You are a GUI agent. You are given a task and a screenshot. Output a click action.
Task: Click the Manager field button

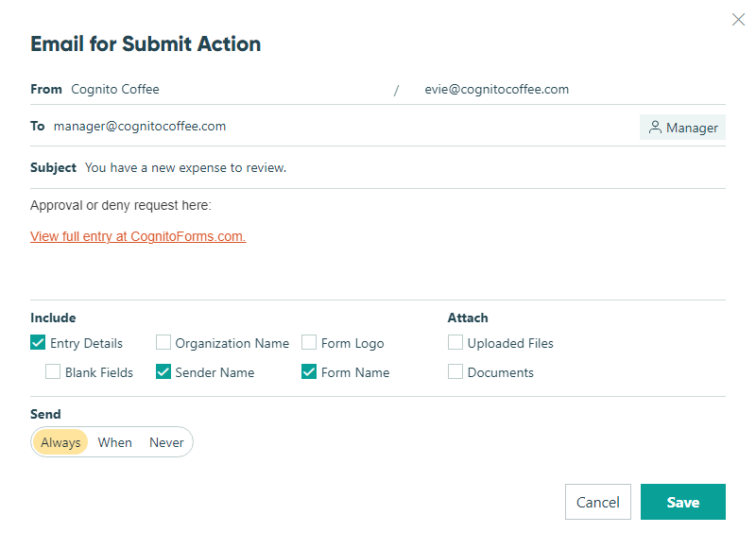click(682, 128)
